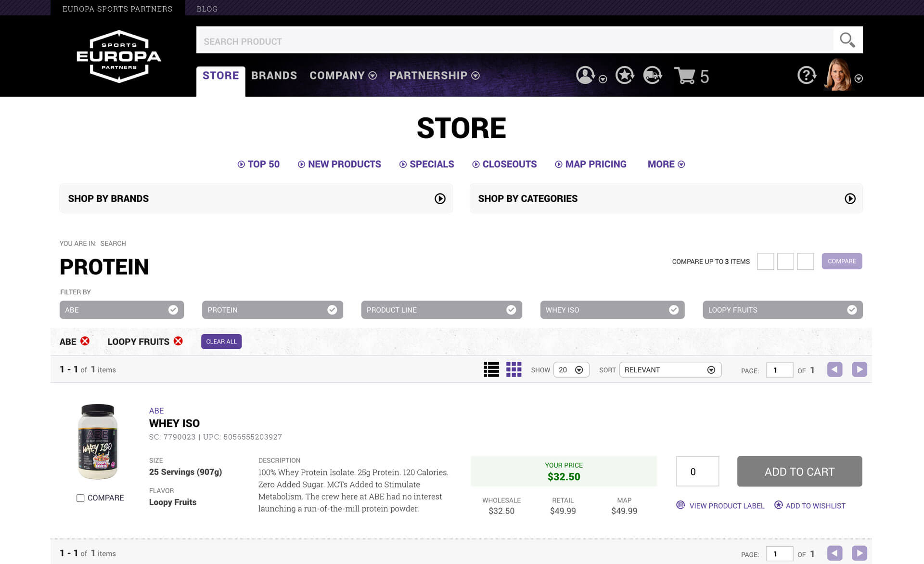Toggle the Protein filter checkmark
This screenshot has width=924, height=564.
point(332,310)
